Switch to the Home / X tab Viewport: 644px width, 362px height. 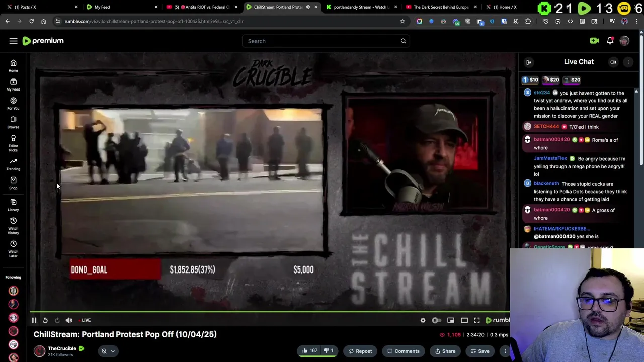[505, 7]
